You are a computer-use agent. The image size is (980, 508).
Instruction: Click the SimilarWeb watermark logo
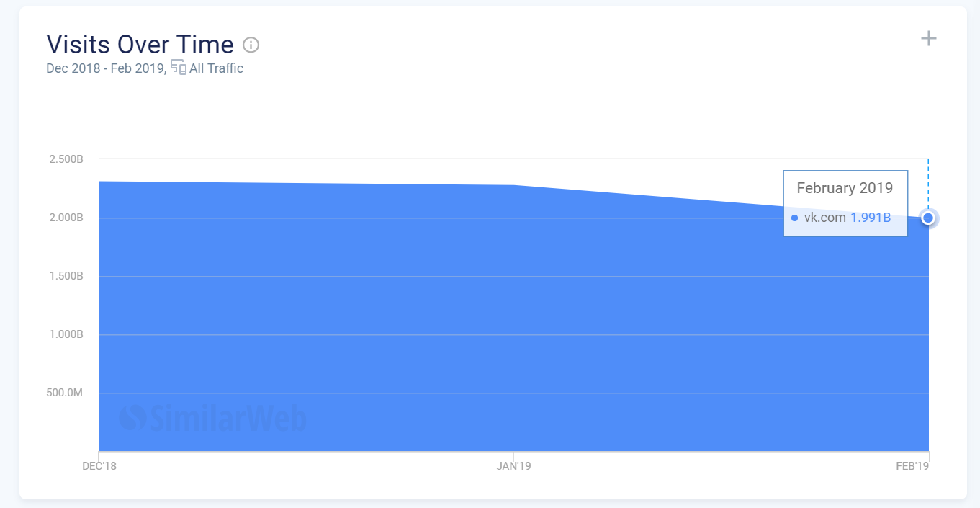(x=213, y=418)
